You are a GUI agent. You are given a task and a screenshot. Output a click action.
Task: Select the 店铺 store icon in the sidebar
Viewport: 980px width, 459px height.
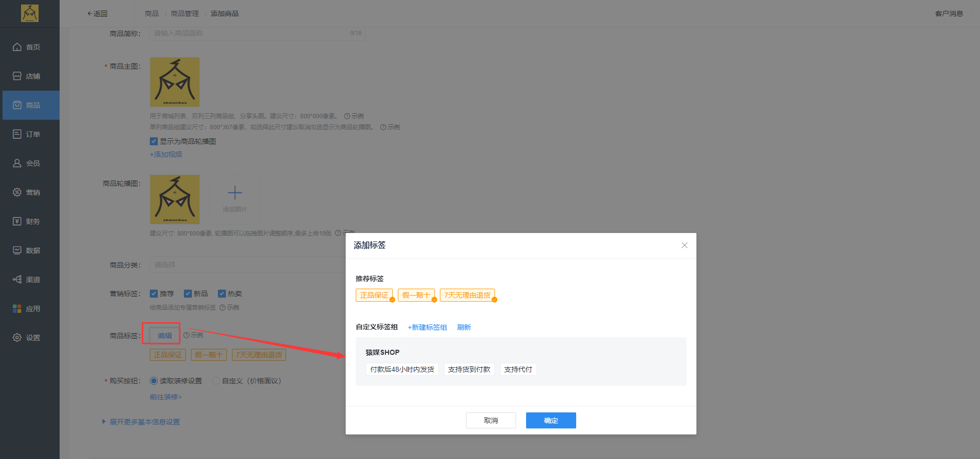point(30,76)
